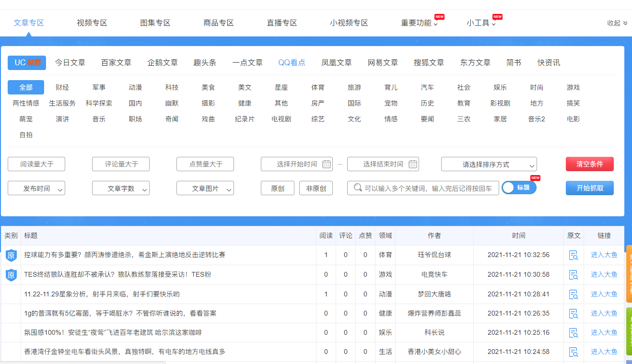The image size is (632, 364).
Task: Expand the 重要功能 menu
Action: click(420, 23)
